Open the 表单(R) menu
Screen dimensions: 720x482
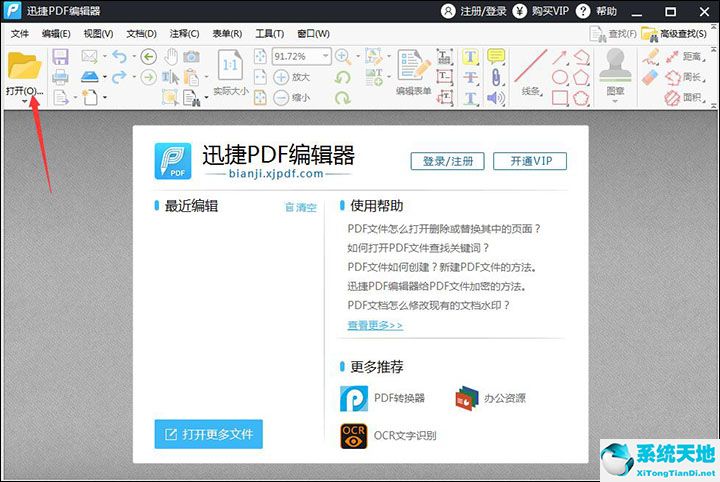tap(227, 34)
